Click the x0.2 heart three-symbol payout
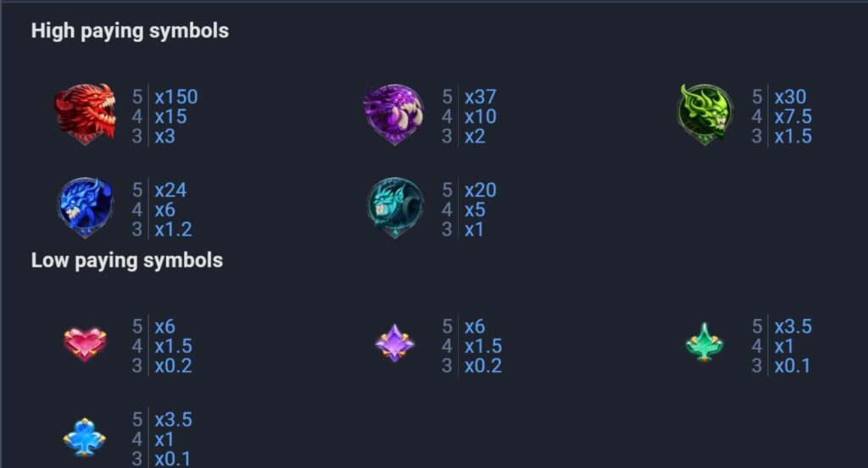The image size is (868, 468). (x=173, y=365)
